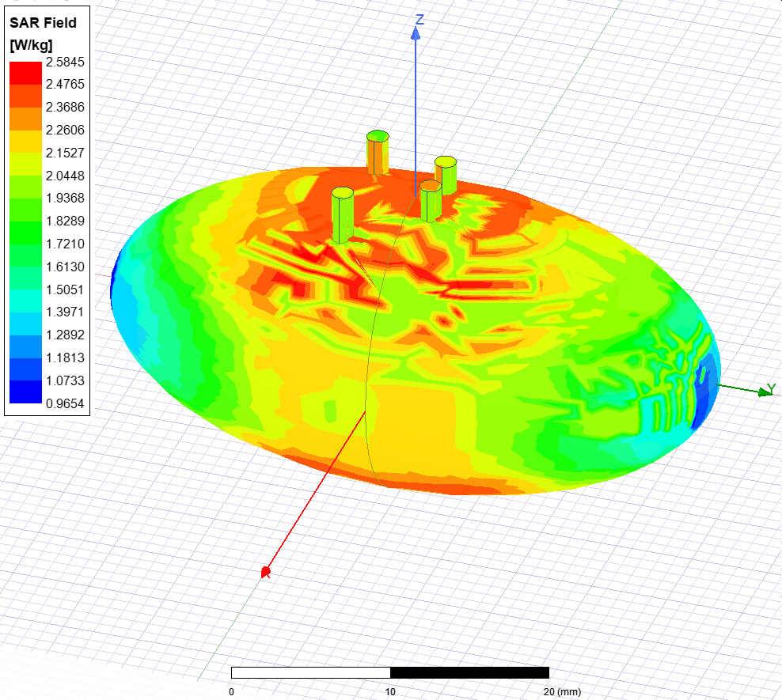The width and height of the screenshot is (782, 700).
Task: Click the legend value 1.7210
Action: click(x=65, y=244)
